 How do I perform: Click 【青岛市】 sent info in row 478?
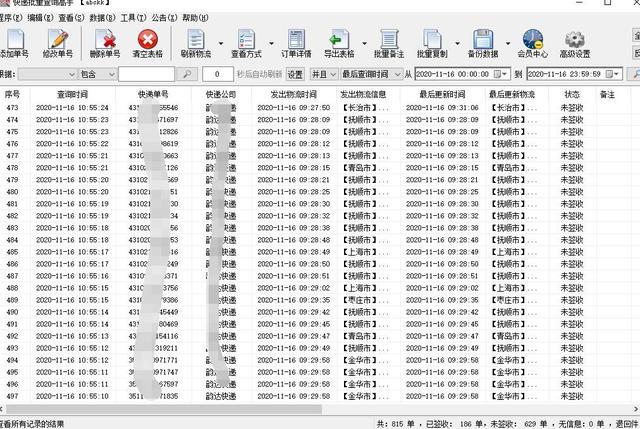[x=360, y=168]
